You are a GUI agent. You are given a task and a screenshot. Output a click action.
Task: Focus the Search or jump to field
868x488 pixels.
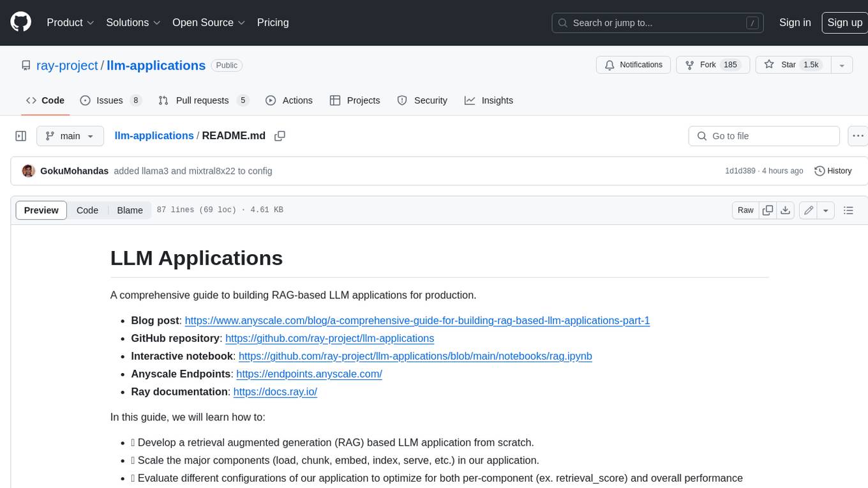pyautogui.click(x=659, y=23)
